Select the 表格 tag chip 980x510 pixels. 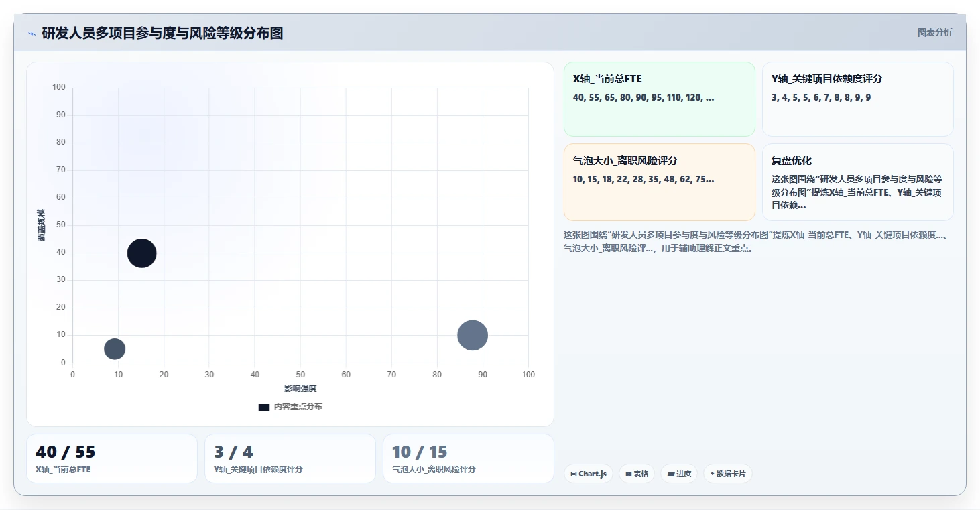tap(637, 474)
